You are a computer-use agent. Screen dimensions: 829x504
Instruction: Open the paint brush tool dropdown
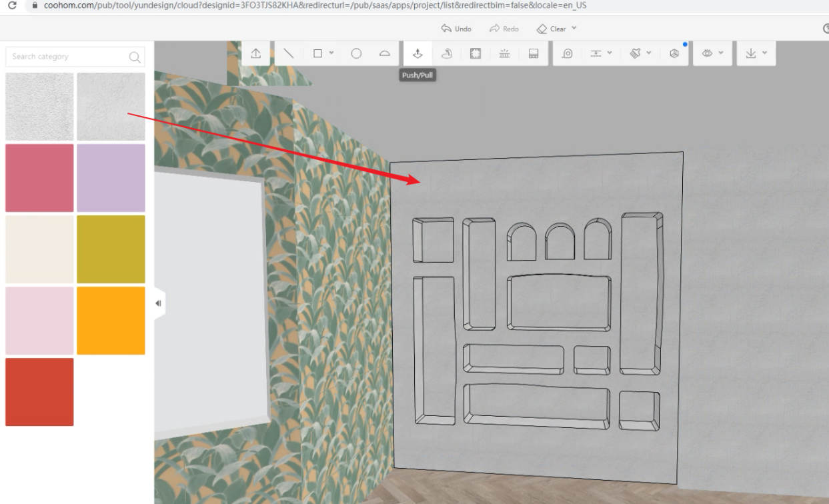(648, 53)
